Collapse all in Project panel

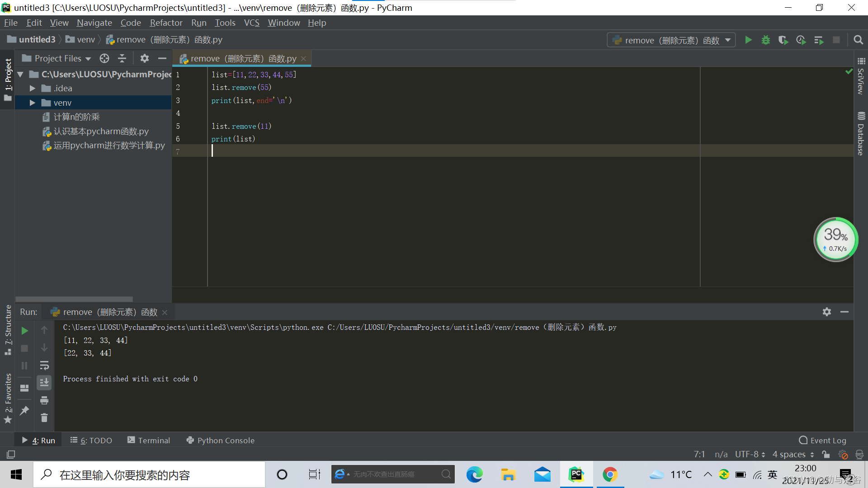click(122, 58)
